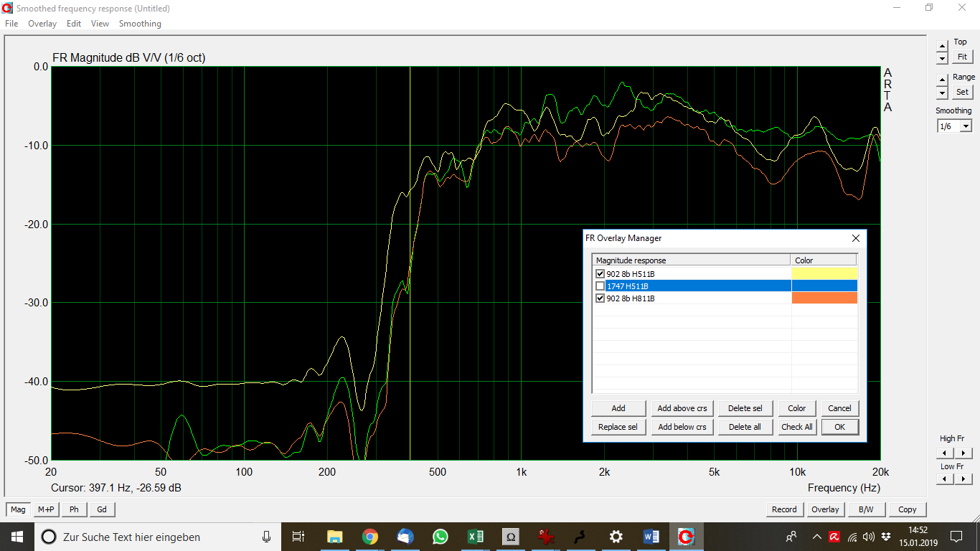Click the Delete all button
Image resolution: width=980 pixels, height=551 pixels.
coord(745,427)
